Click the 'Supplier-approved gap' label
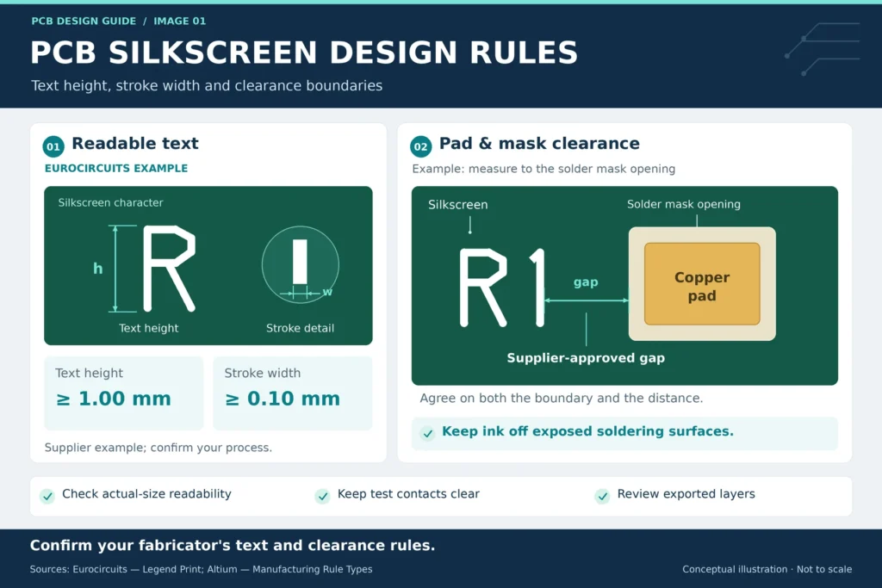 click(x=586, y=358)
